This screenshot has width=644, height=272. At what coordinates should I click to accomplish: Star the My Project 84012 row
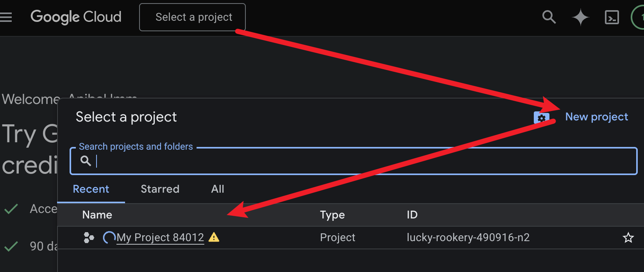pos(628,238)
